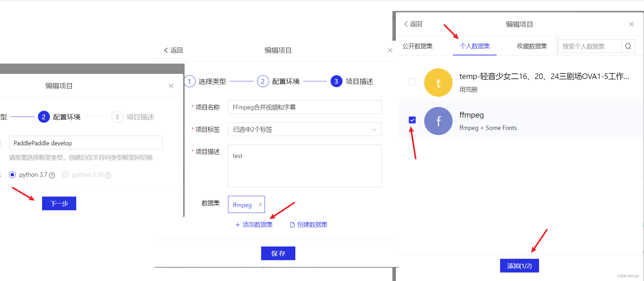The height and width of the screenshot is (281, 644).
Task: Click the + 添加数据集 link
Action: point(254,225)
